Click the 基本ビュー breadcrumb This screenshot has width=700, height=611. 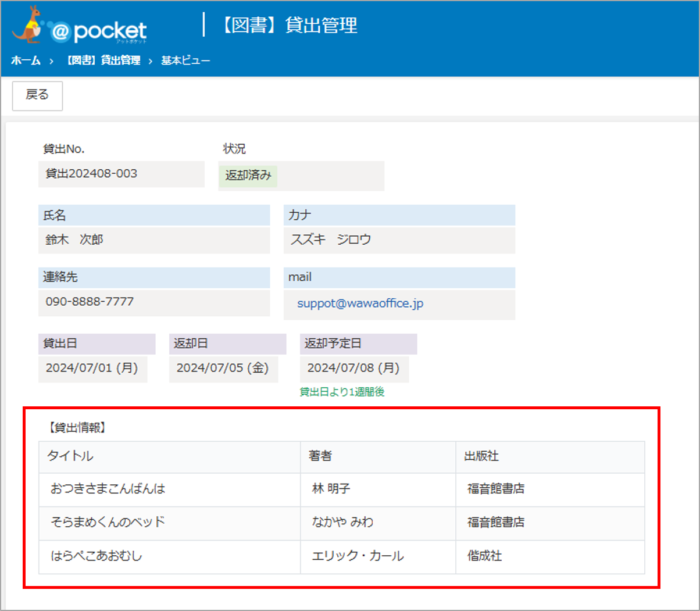pos(185,60)
